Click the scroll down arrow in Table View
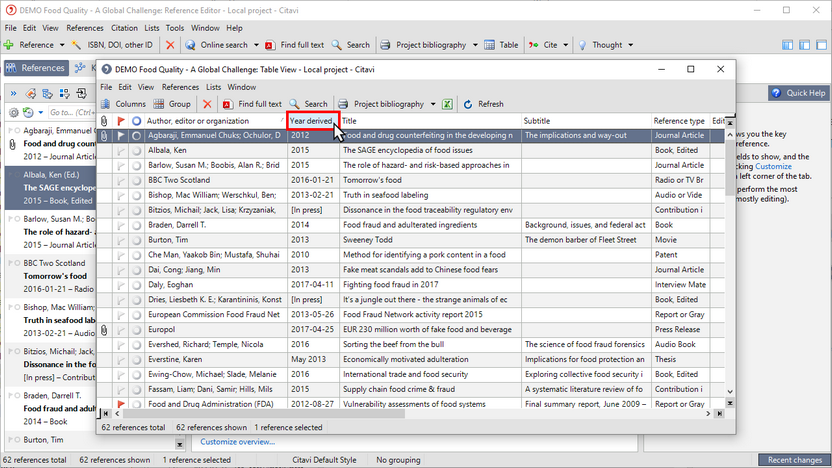The height and width of the screenshot is (468, 832). (730, 392)
